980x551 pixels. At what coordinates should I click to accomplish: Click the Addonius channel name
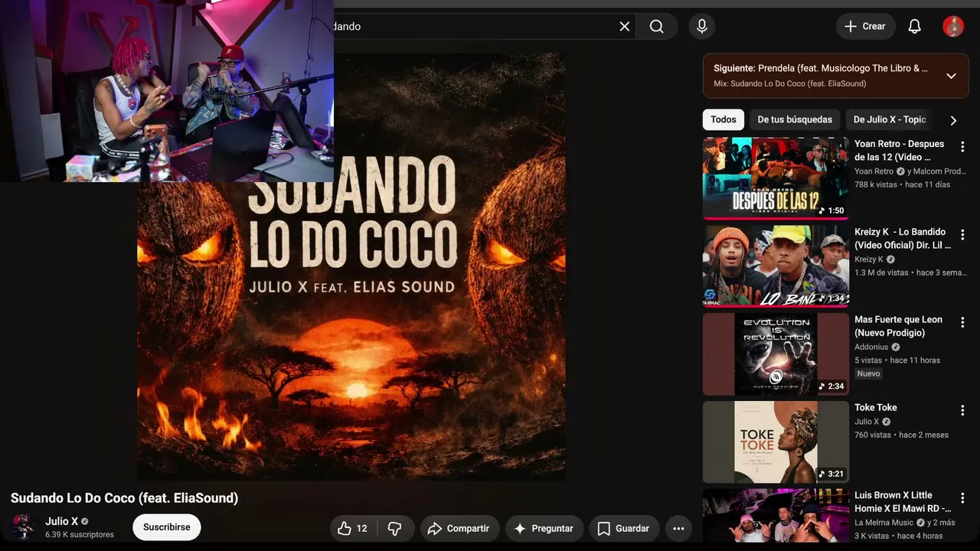pyautogui.click(x=871, y=347)
